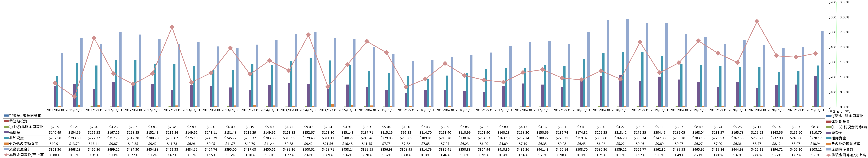Click the 0.35% ratio cell for 2011/09/30
The image size is (868, 158).
pyautogui.click(x=74, y=155)
